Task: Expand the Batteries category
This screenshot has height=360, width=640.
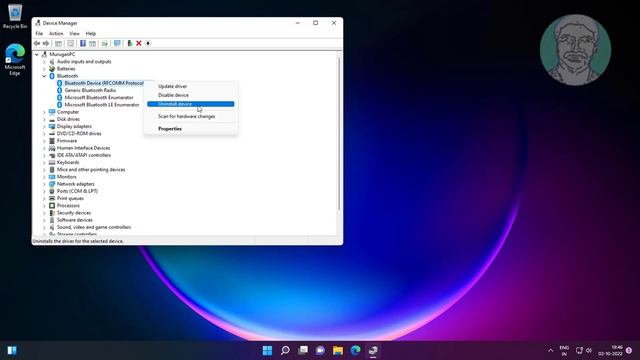Action: click(x=44, y=69)
